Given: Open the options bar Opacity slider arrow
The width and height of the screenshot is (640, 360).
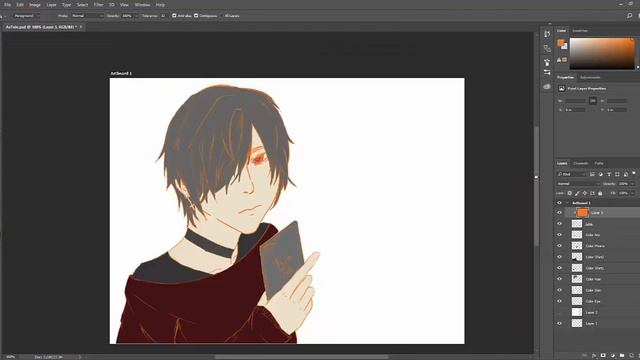Looking at the screenshot, I should tap(136, 16).
